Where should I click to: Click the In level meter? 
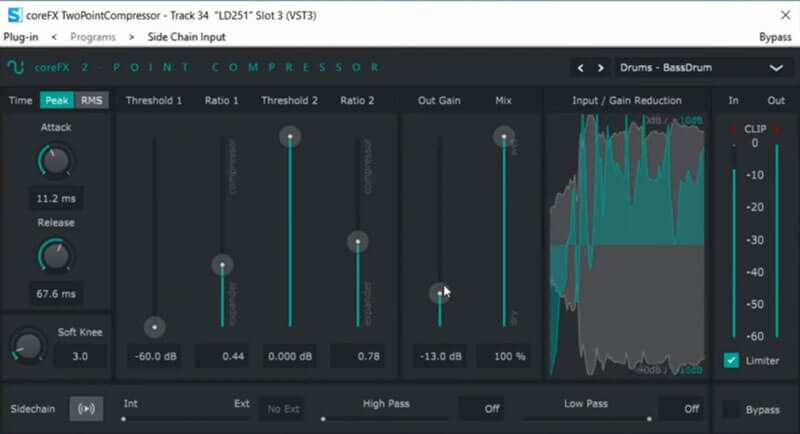pos(734,241)
